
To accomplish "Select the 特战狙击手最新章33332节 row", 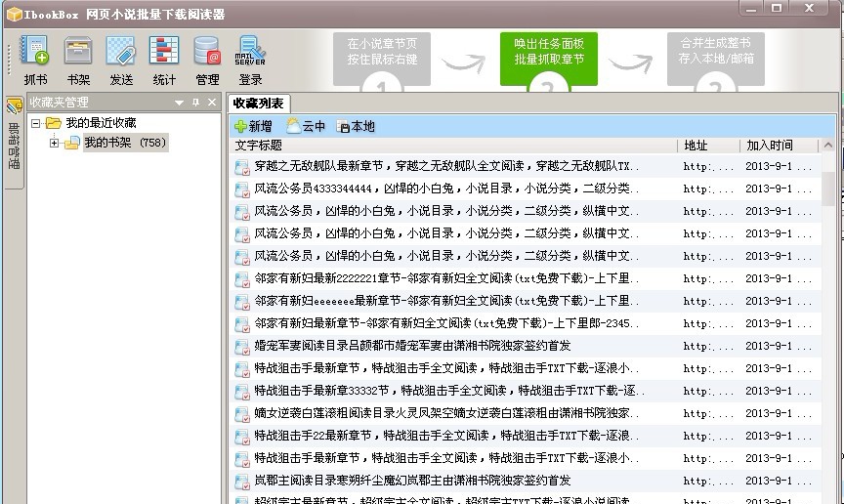I will (x=526, y=391).
